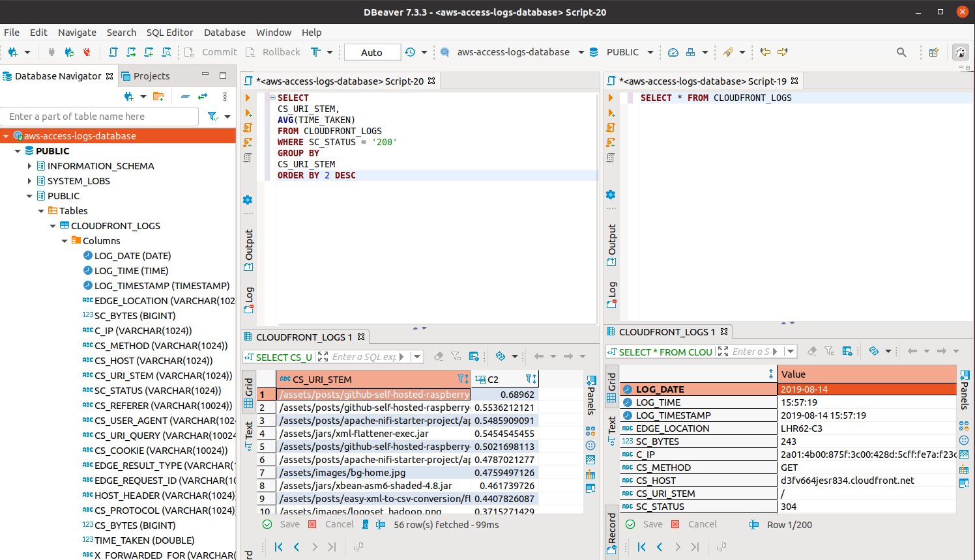
Task: Click the transaction log clock icon
Action: pos(410,52)
